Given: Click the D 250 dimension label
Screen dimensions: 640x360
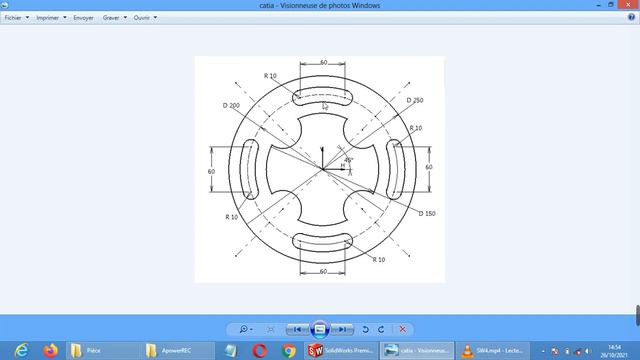Looking at the screenshot, I should pos(415,100).
